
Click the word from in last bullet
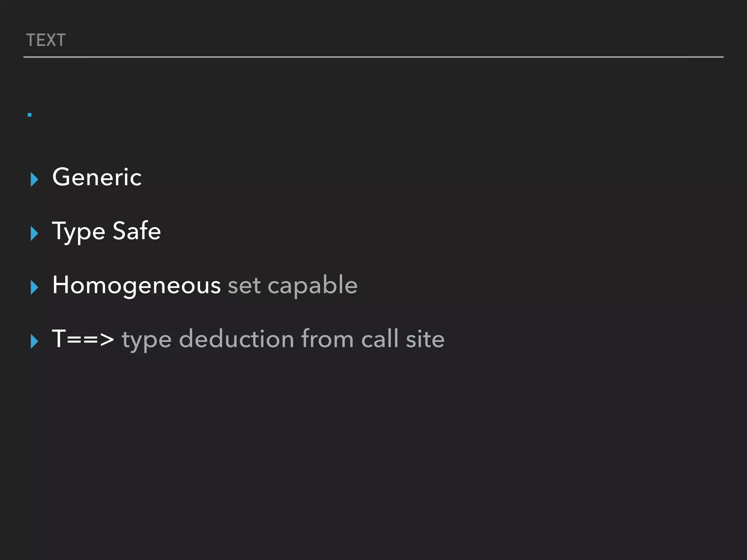point(327,339)
